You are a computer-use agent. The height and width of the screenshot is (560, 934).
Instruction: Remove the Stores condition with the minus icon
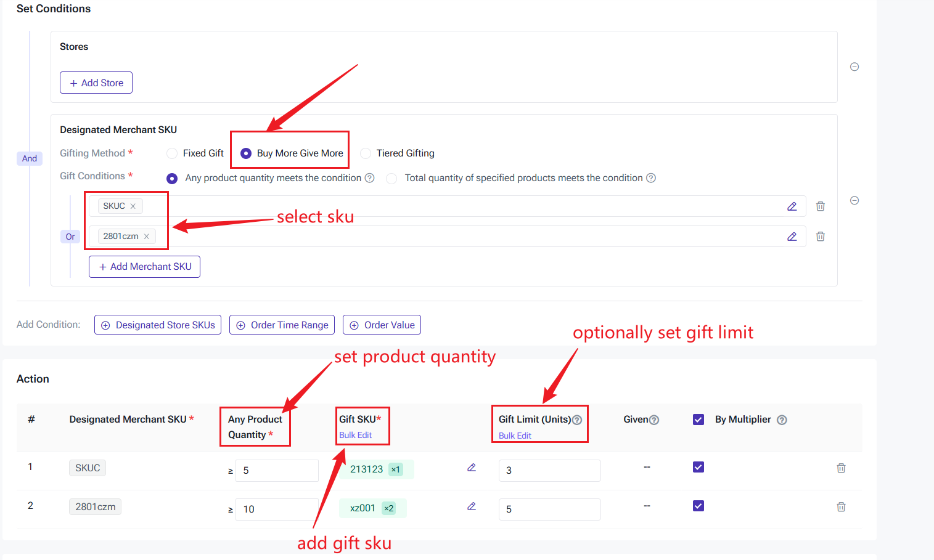coord(854,67)
